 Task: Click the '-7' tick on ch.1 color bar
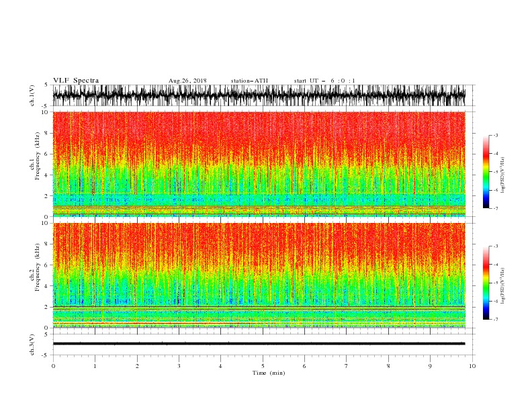(495, 208)
